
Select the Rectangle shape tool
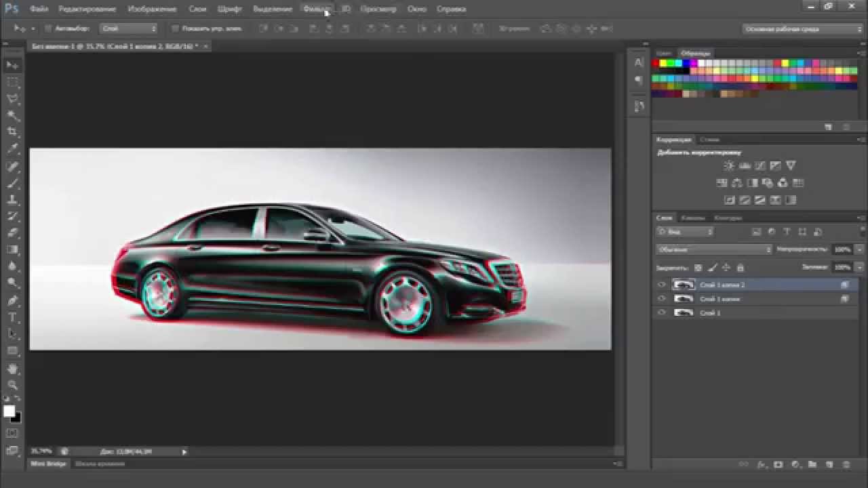point(12,351)
